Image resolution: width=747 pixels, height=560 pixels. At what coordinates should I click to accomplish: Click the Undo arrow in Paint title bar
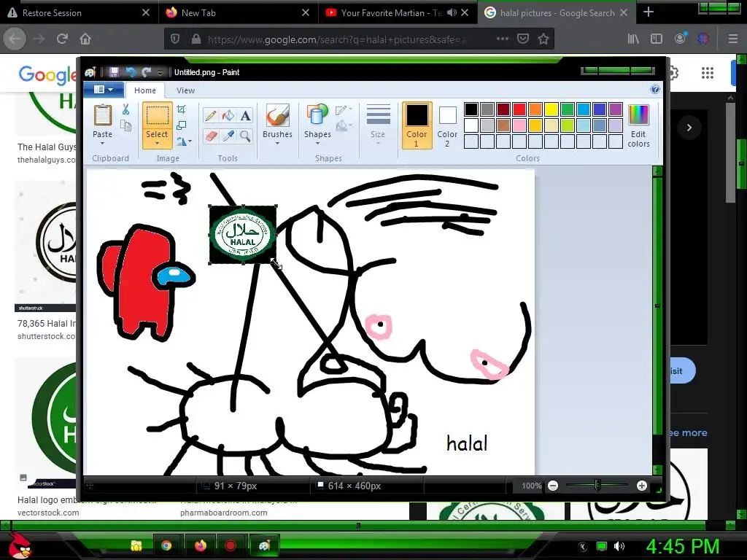130,72
